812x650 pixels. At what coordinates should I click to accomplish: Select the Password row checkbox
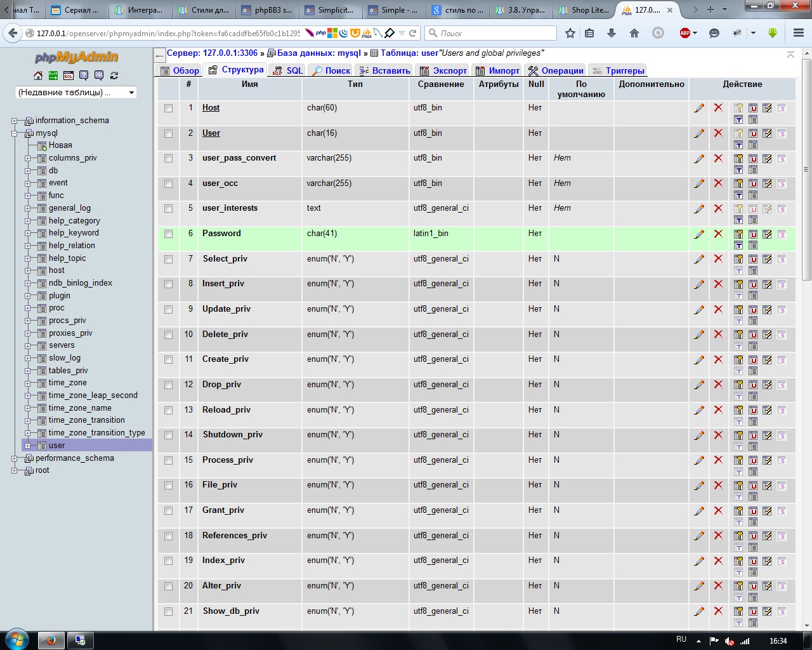point(168,234)
